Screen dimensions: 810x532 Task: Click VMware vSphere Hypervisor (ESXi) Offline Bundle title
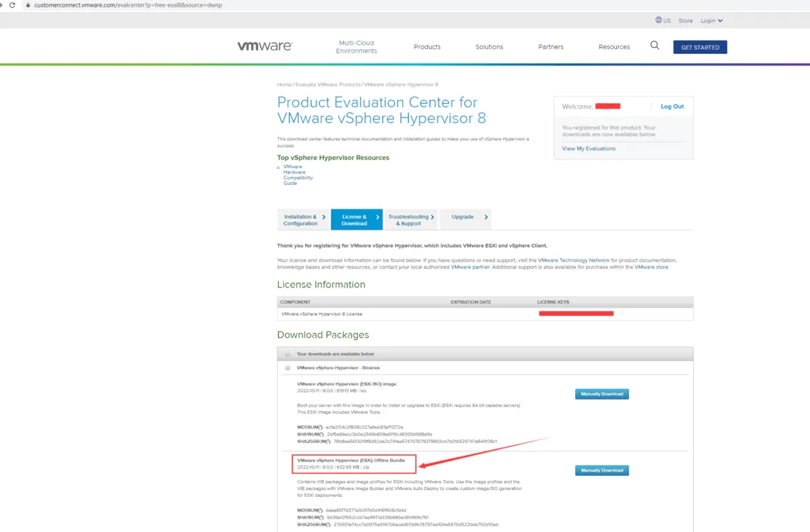pos(351,460)
